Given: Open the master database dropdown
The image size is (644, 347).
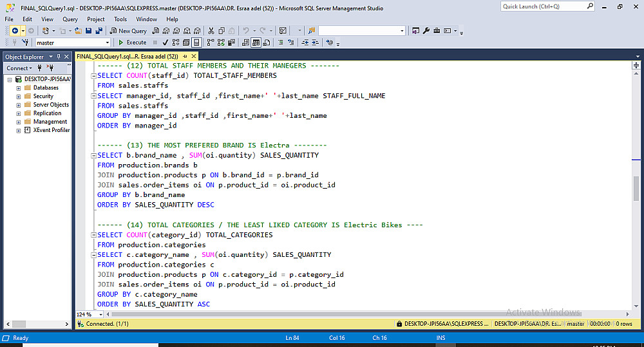Looking at the screenshot, I should click(107, 42).
